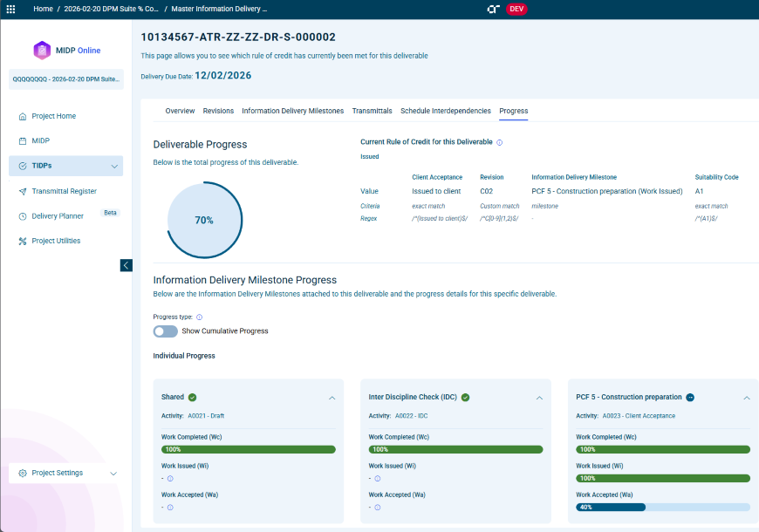The width and height of the screenshot is (759, 532).
Task: Click blue status badge on PCF 5 card
Action: (x=690, y=398)
